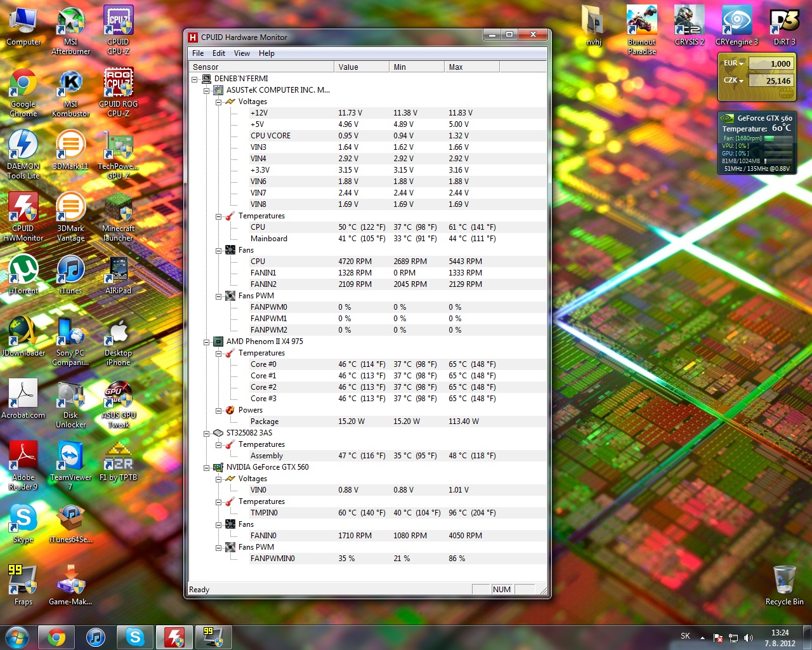
Task: Open the Google Chrome desktop icon
Action: (23, 93)
